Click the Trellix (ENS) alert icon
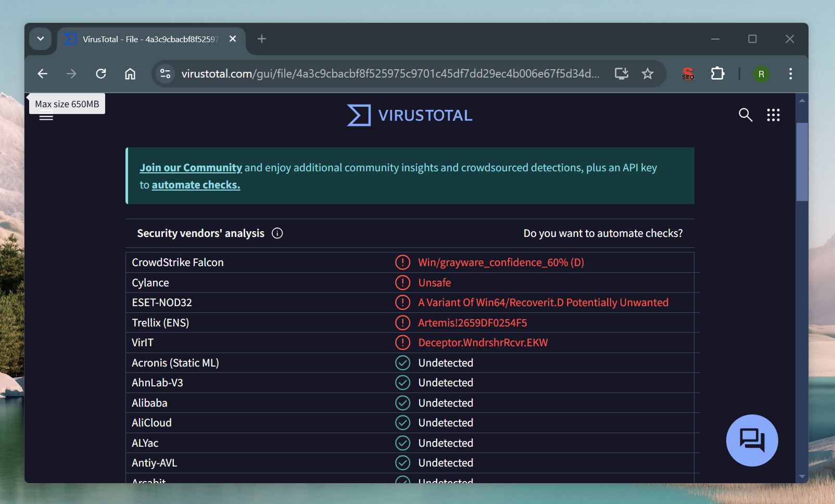 [x=402, y=323]
